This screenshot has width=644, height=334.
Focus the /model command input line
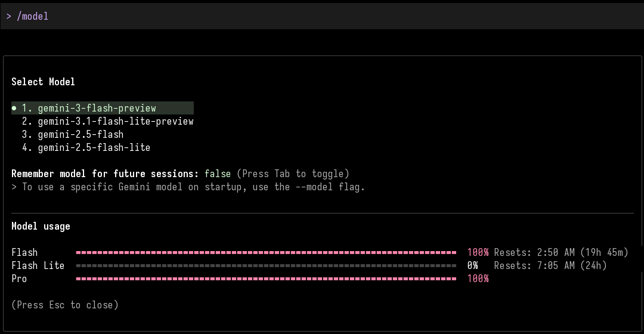[x=322, y=16]
